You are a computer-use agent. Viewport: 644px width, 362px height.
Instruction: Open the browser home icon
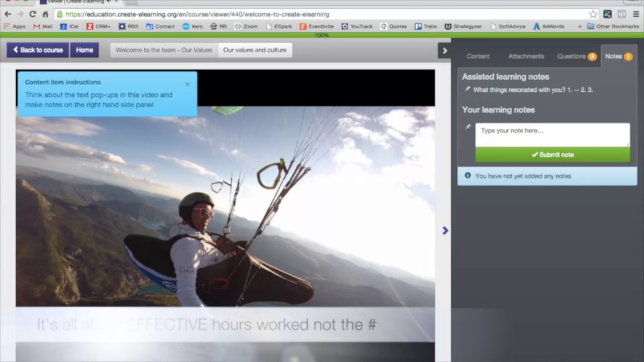(x=46, y=14)
